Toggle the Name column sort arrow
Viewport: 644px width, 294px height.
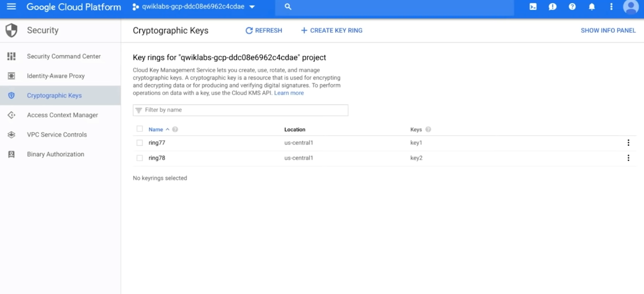point(168,130)
